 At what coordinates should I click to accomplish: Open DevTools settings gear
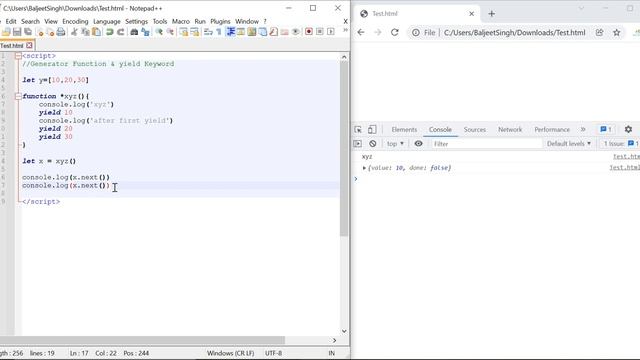click(628, 129)
